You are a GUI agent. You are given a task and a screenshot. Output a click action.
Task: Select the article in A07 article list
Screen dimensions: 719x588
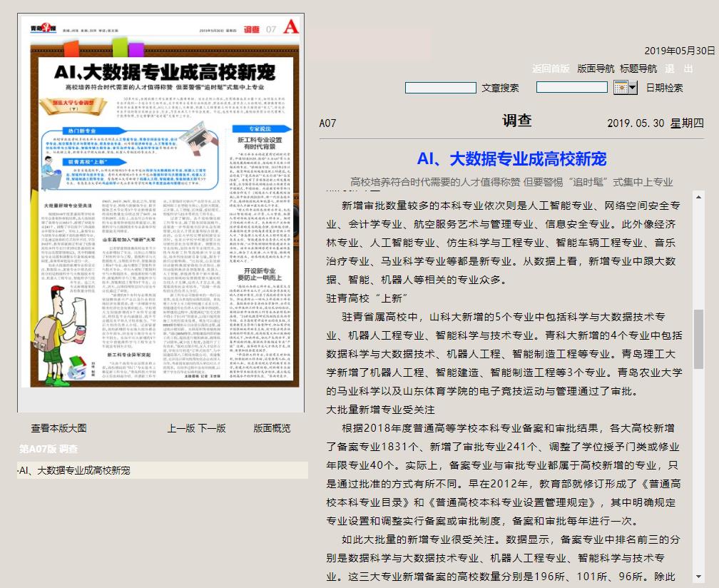pyautogui.click(x=74, y=470)
